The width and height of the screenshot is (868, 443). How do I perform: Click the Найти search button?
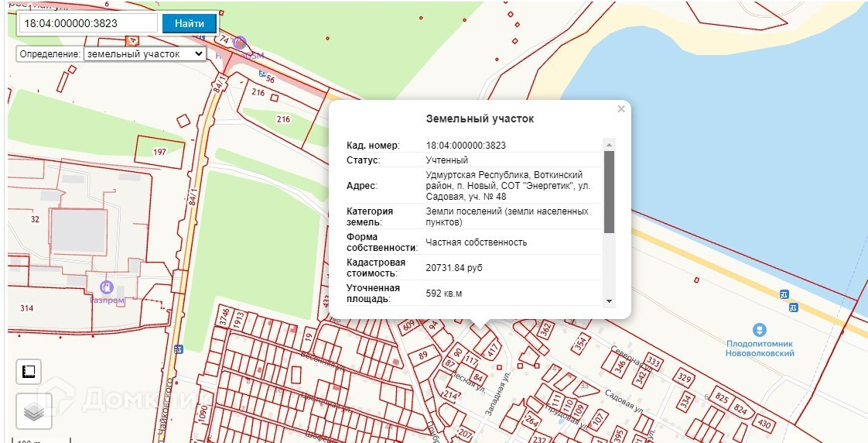click(190, 23)
